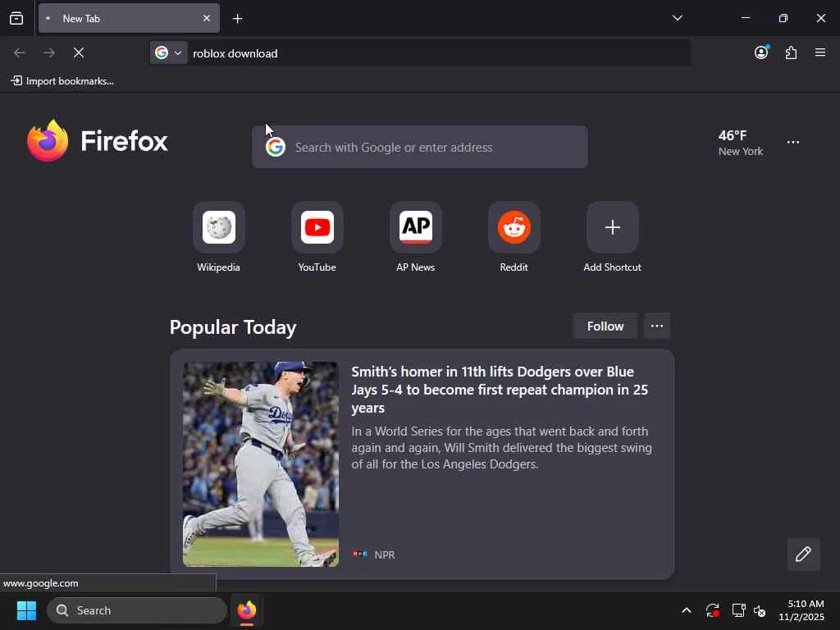Close the New Tab tab
This screenshot has width=840, height=630.
coord(206,18)
